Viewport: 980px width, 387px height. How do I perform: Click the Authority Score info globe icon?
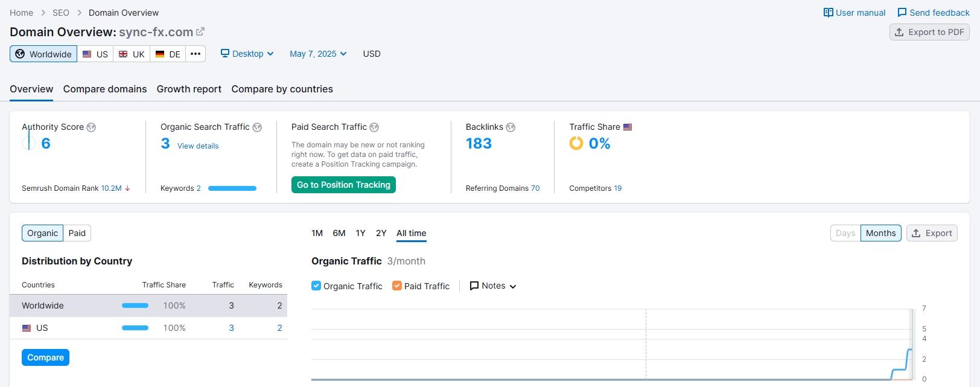91,127
